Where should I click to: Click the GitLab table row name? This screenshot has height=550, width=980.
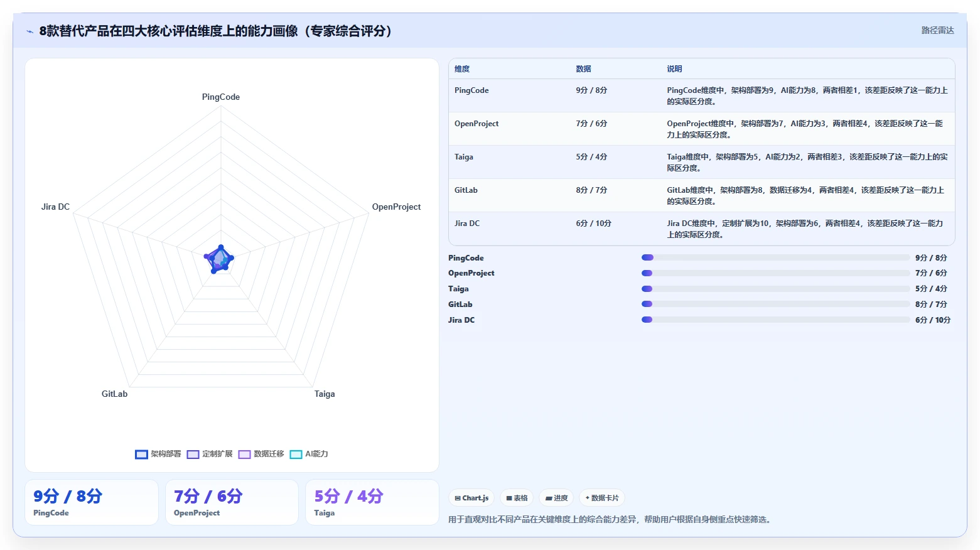tap(466, 190)
